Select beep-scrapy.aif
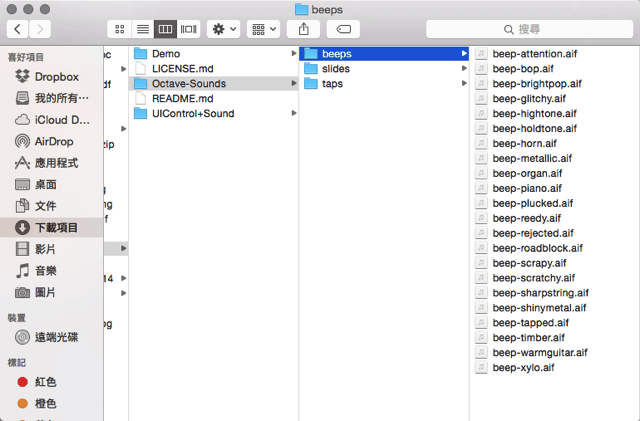The height and width of the screenshot is (421, 640). (555, 263)
